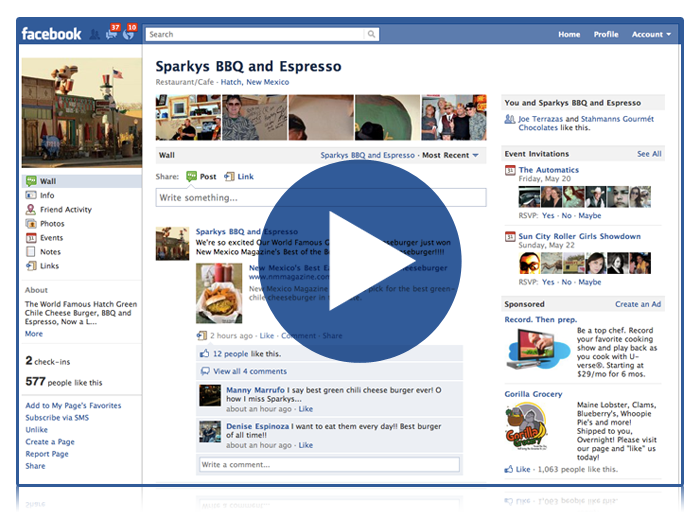Click friends icon beside Joe Terrazas
Screen dimensions: 700x520
click(510, 119)
